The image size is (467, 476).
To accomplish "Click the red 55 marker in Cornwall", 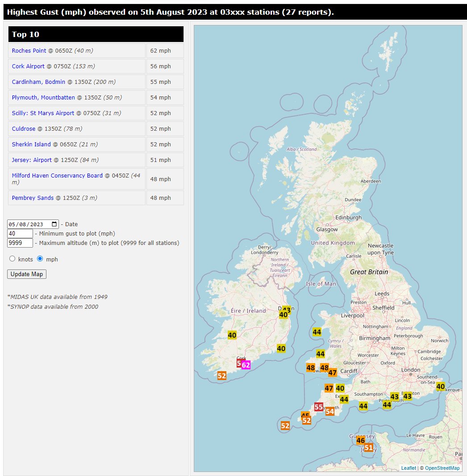I will click(x=319, y=407).
